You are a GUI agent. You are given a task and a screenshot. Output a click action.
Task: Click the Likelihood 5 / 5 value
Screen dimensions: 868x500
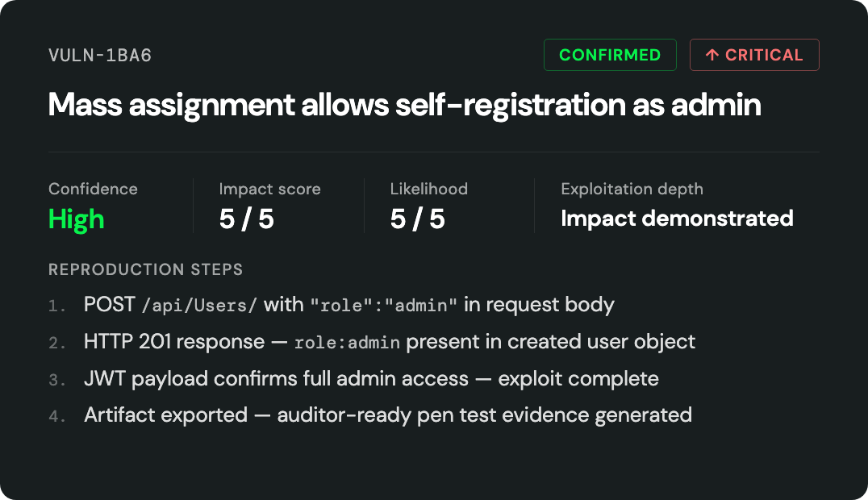[x=417, y=219]
